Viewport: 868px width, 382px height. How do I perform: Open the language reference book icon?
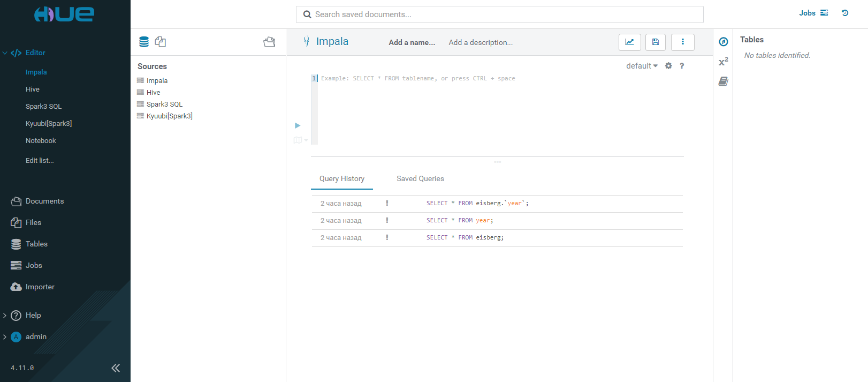coord(724,81)
